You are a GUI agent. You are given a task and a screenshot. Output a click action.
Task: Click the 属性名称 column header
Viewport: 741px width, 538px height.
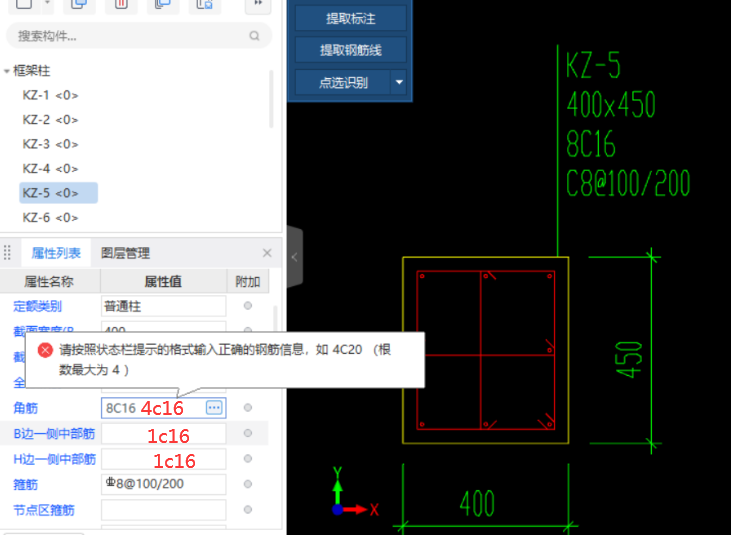49,282
